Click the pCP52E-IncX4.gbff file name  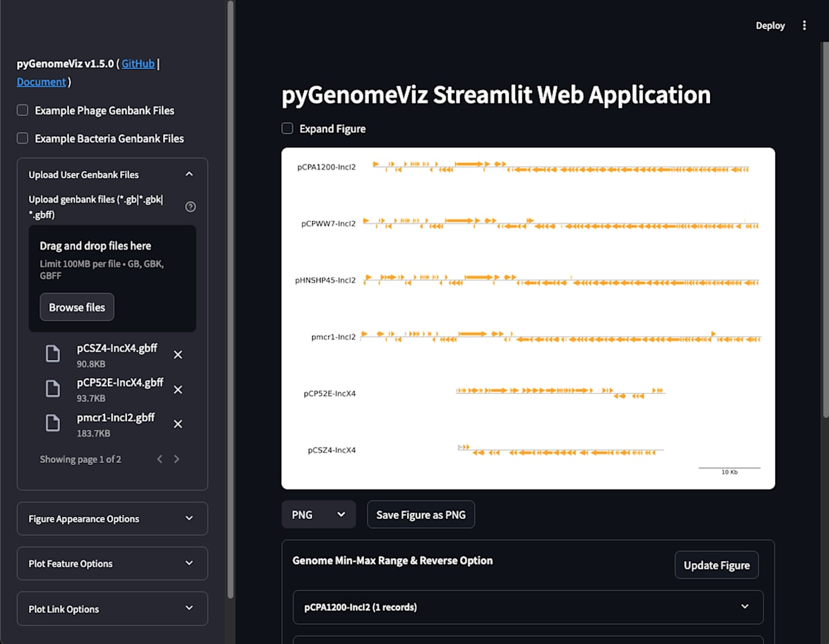pyautogui.click(x=120, y=383)
